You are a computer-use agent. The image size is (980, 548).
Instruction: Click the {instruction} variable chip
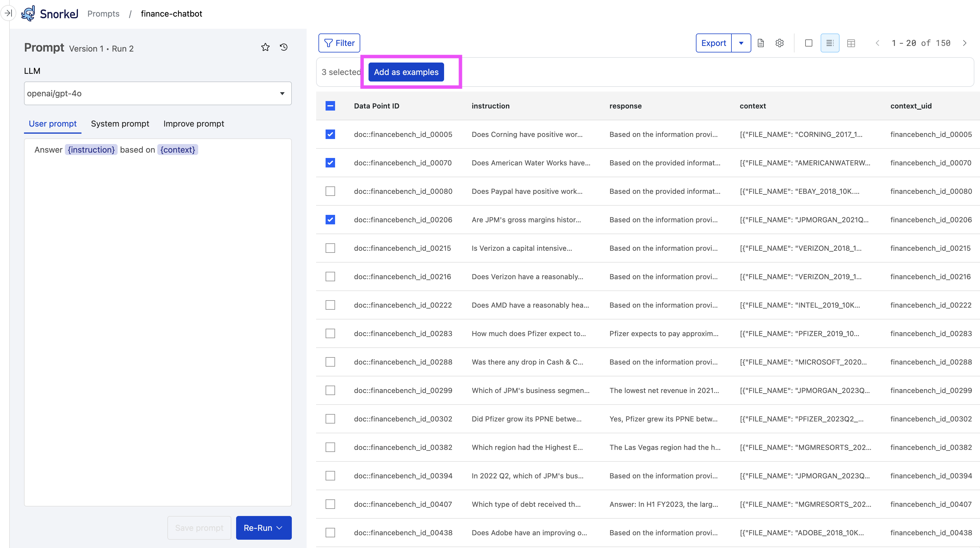pos(91,150)
